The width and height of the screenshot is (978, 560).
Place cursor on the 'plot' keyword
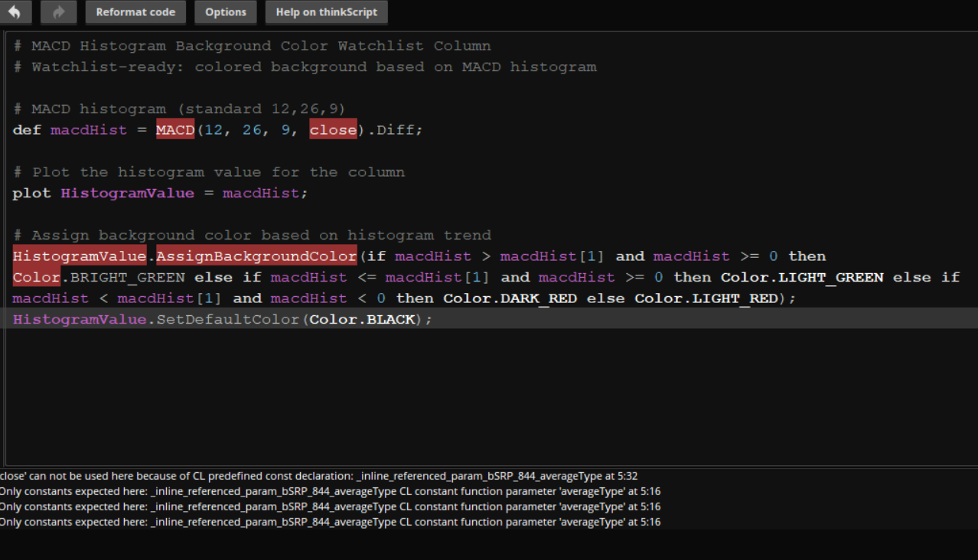click(31, 194)
